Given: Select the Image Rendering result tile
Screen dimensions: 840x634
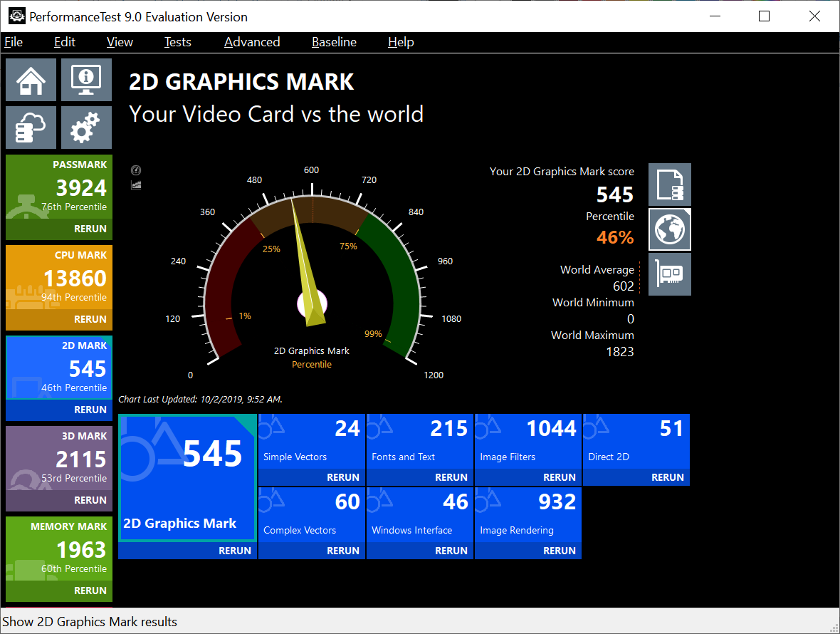Looking at the screenshot, I should pos(528,514).
